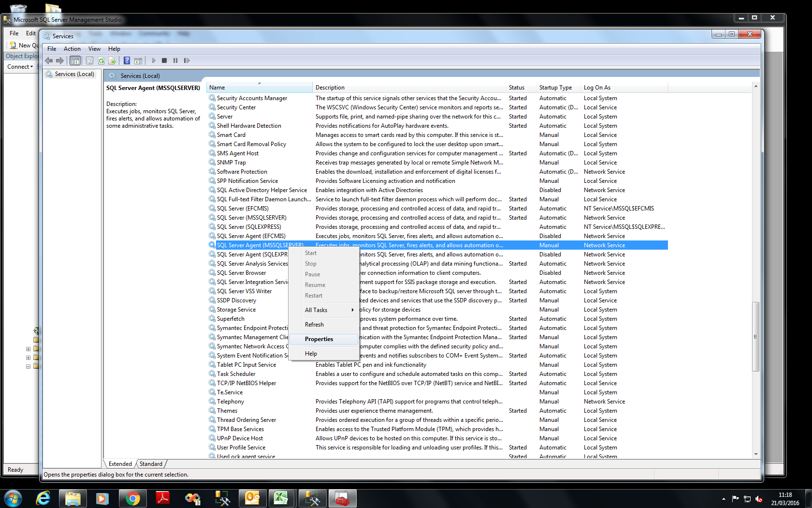Screen dimensions: 812x508
Task: Switch to the Standard tab
Action: (x=151, y=464)
